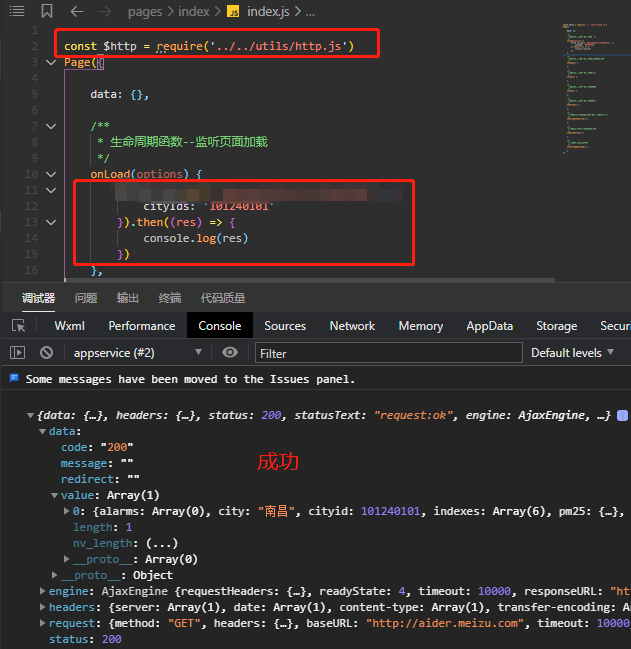Expand the headers: node in console
This screenshot has height=649, width=631.
pyautogui.click(x=42, y=607)
